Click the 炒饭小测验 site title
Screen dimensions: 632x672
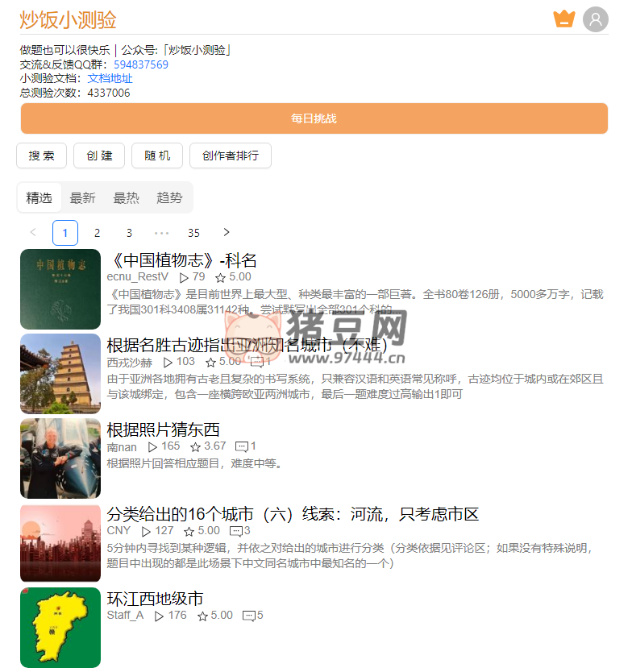(x=69, y=19)
